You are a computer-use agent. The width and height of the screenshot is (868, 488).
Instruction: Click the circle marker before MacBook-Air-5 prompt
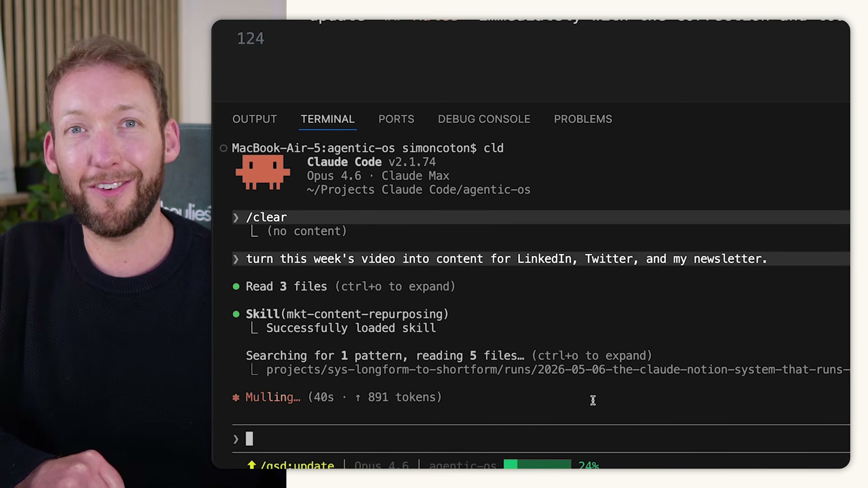(x=223, y=148)
